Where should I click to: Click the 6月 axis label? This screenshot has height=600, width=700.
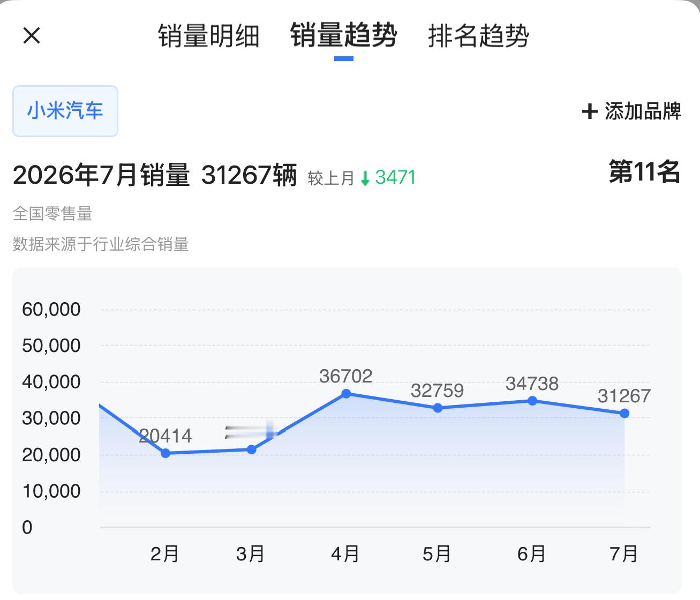coord(531,553)
